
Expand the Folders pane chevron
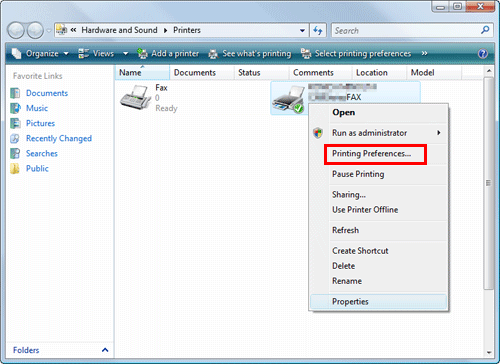click(105, 350)
